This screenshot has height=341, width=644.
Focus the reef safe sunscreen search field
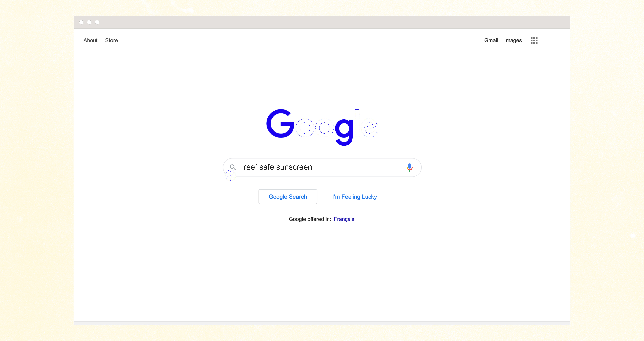pos(322,167)
